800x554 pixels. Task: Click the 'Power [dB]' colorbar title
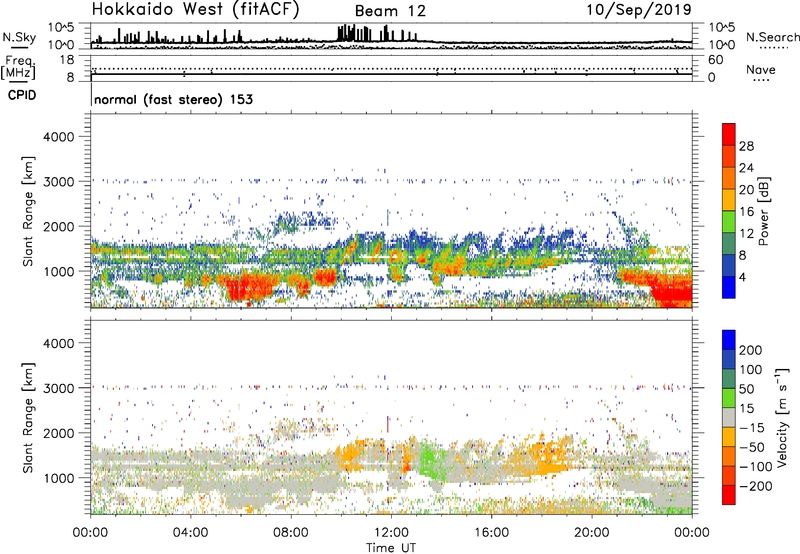point(764,211)
